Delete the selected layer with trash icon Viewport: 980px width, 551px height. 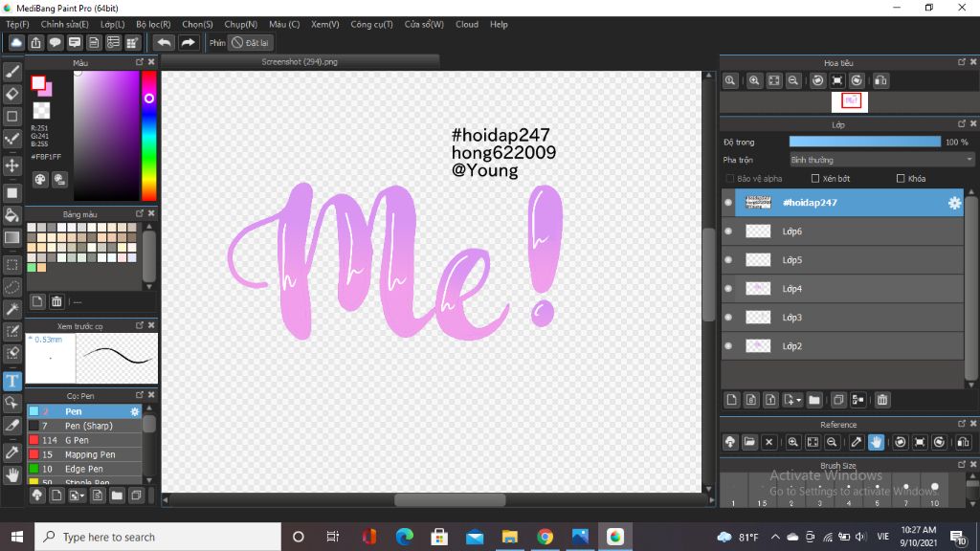click(x=881, y=400)
